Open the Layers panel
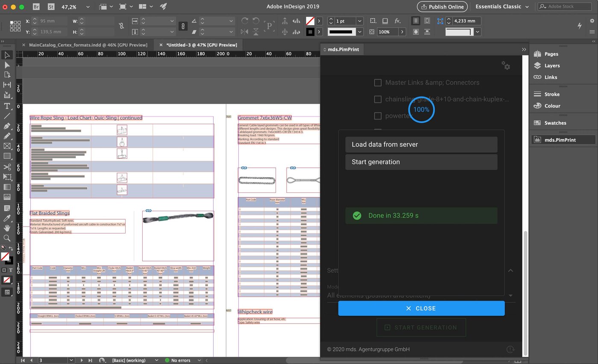 coord(552,66)
